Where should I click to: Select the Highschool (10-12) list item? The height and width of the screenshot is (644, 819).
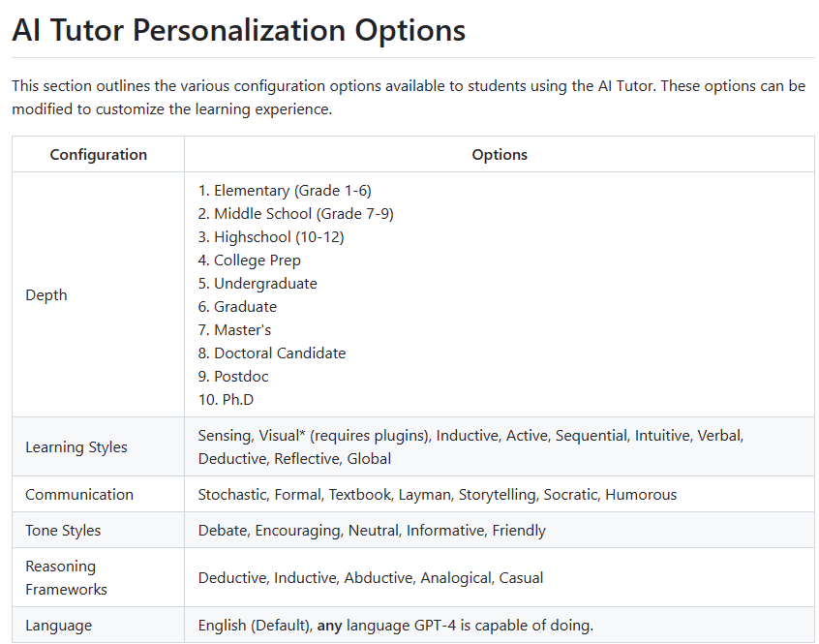(x=279, y=237)
